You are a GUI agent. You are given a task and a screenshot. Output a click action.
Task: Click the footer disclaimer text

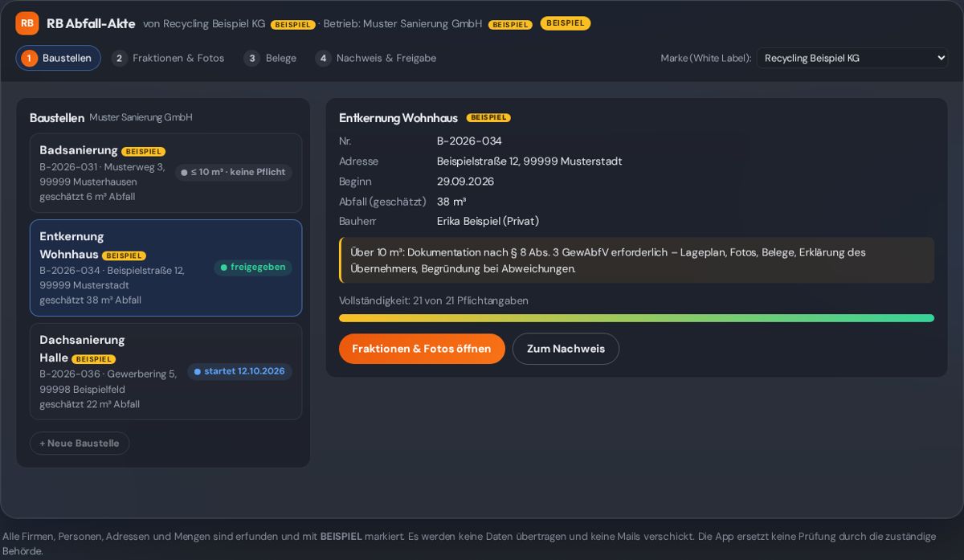point(469,543)
